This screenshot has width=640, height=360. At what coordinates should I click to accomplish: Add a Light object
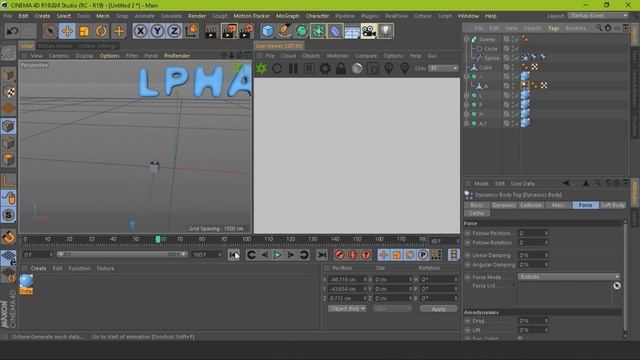point(386,31)
